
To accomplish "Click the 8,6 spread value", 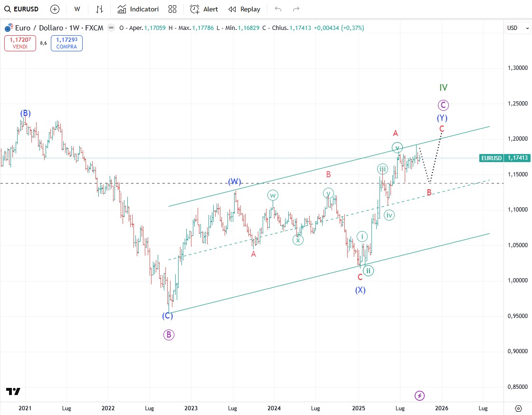I will coord(43,43).
